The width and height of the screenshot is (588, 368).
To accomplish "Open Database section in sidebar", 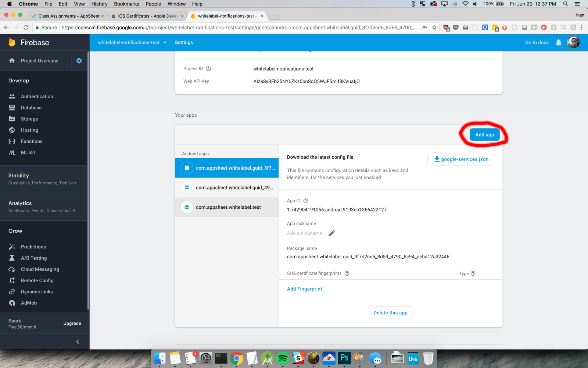I will pos(31,108).
